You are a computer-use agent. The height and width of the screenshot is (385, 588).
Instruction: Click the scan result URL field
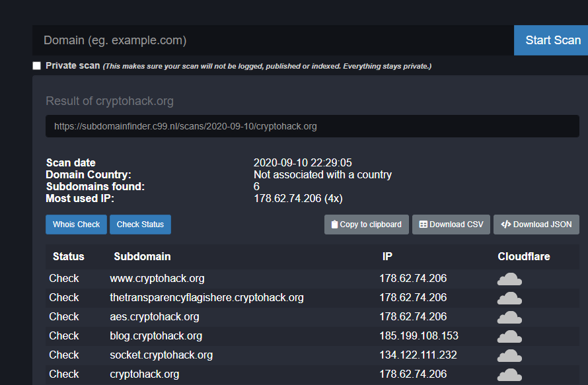pyautogui.click(x=312, y=126)
